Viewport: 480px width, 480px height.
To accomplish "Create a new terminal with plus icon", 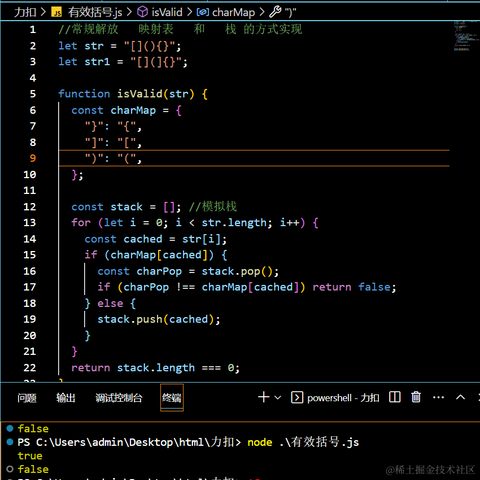I will click(263, 397).
